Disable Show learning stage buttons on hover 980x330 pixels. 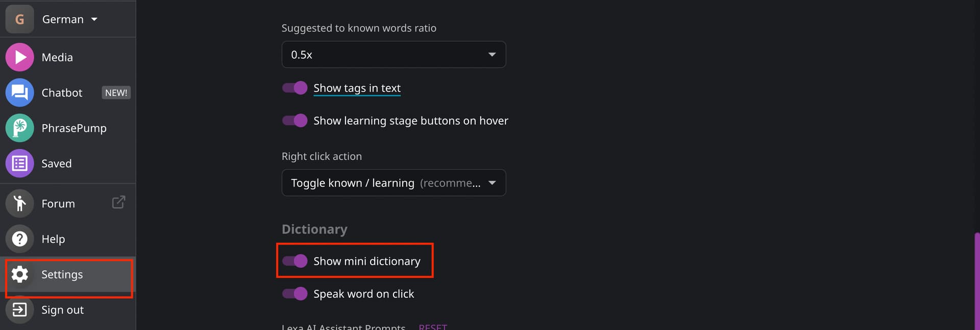tap(295, 120)
